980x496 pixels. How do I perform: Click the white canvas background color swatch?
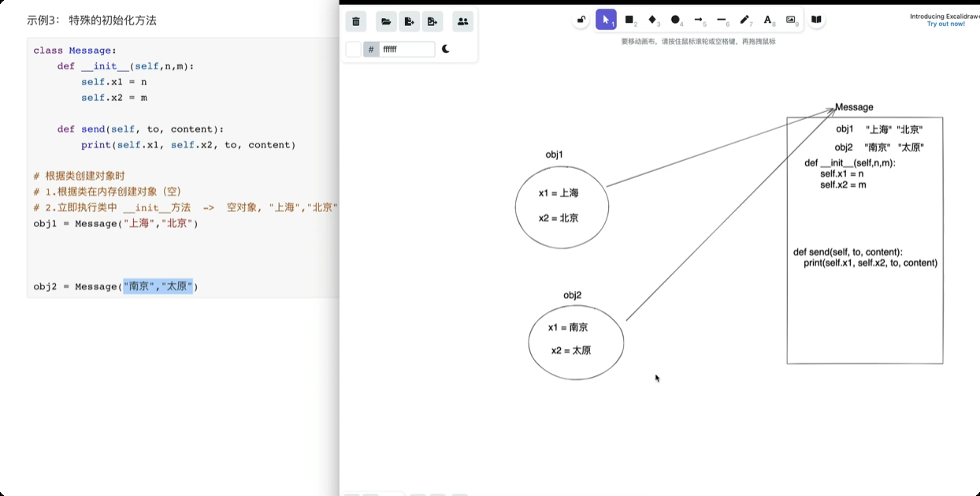[354, 50]
